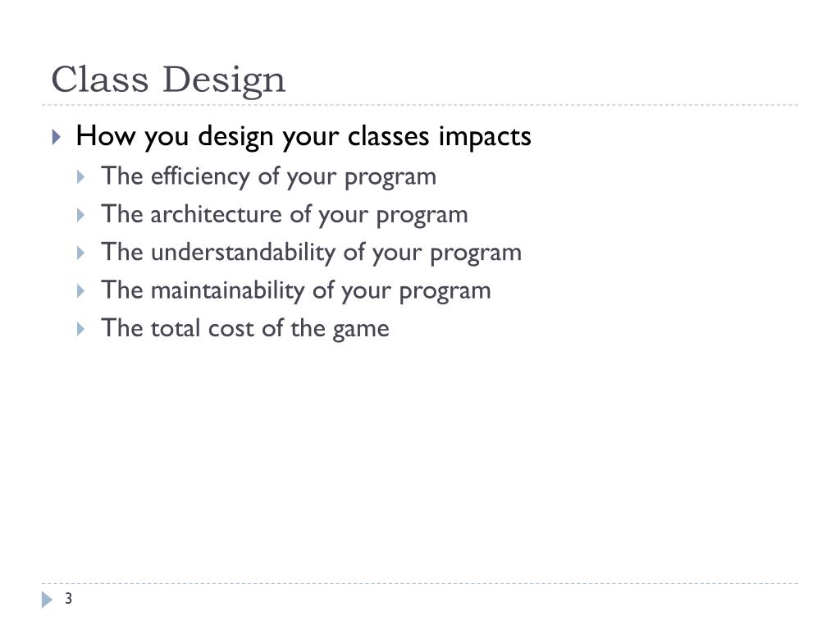Select 'The architecture of your program' line
The height and width of the screenshot is (630, 840).
point(285,215)
